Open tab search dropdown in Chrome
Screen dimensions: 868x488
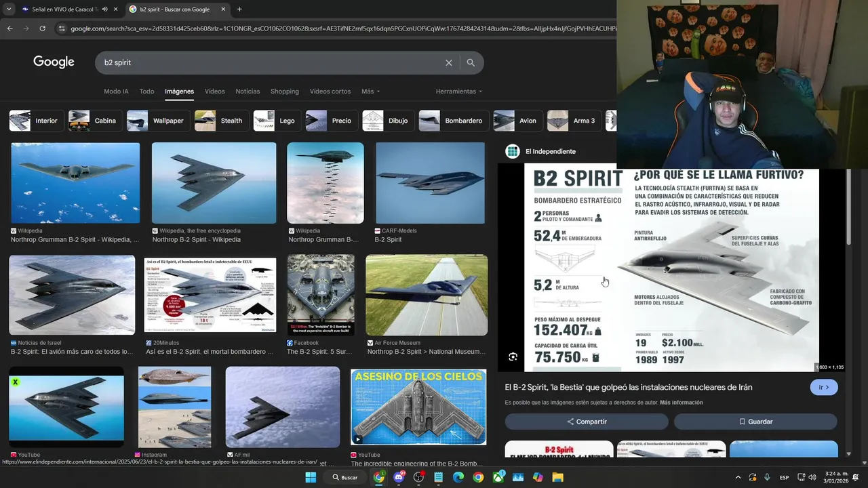pyautogui.click(x=9, y=9)
